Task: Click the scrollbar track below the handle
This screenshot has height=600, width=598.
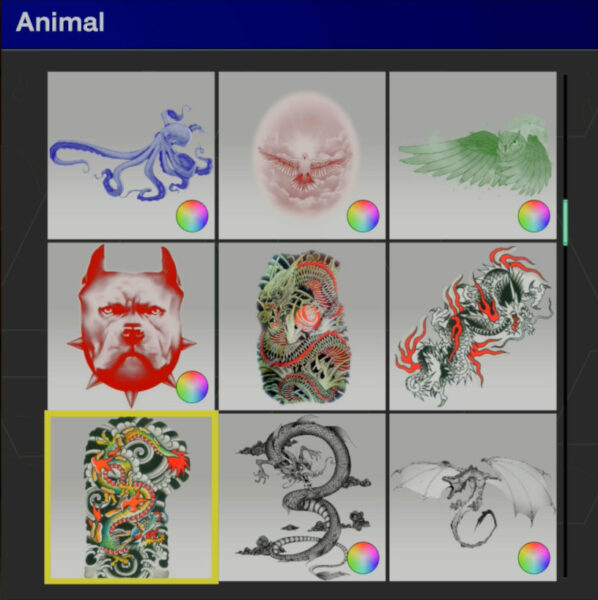Action: [x=565, y=411]
